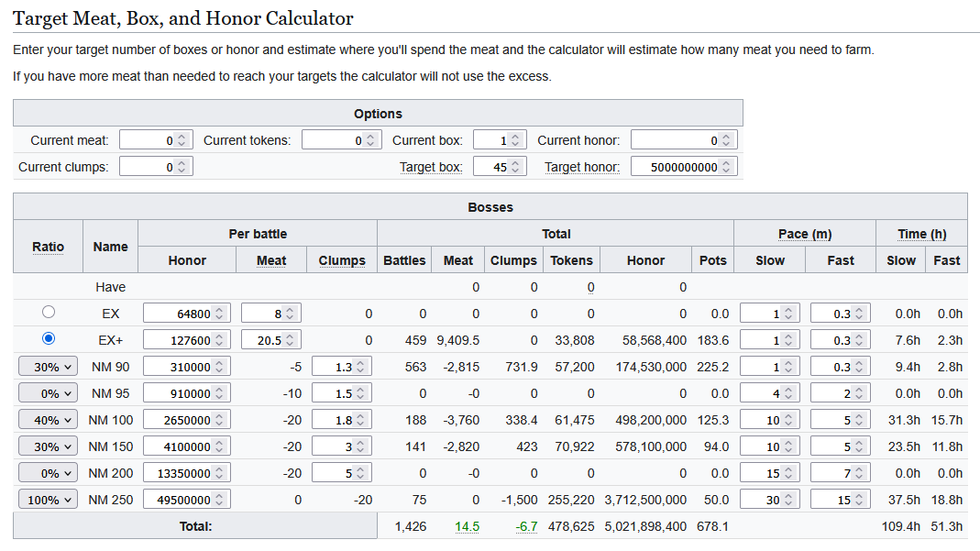
Task: Click the NM 200 honor field 13350000
Action: (187, 473)
